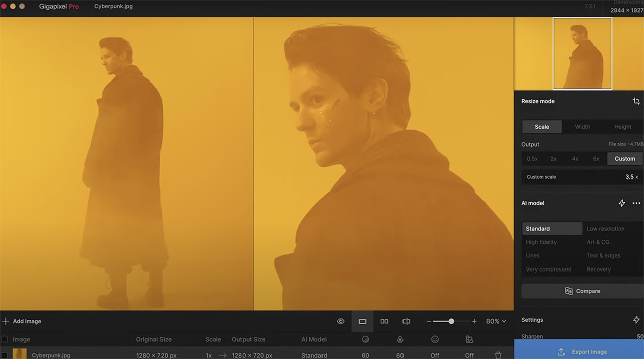Toggle the preview eye icon
Screen dimensions: 644x359
point(341,321)
